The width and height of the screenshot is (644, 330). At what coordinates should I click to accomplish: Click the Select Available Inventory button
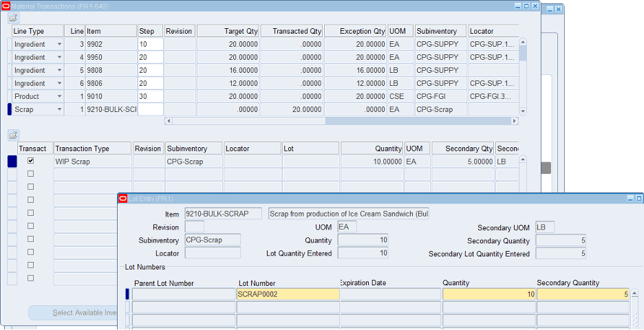pos(74,313)
